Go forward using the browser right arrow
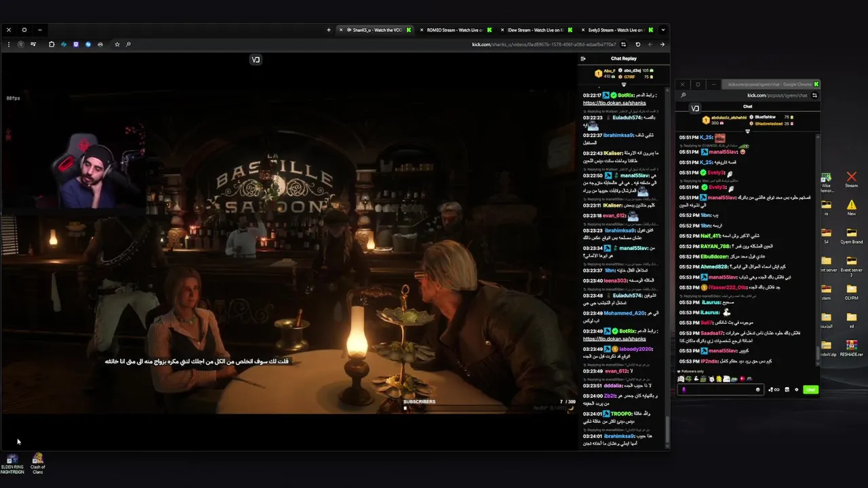The height and width of the screenshot is (488, 868). [x=663, y=45]
